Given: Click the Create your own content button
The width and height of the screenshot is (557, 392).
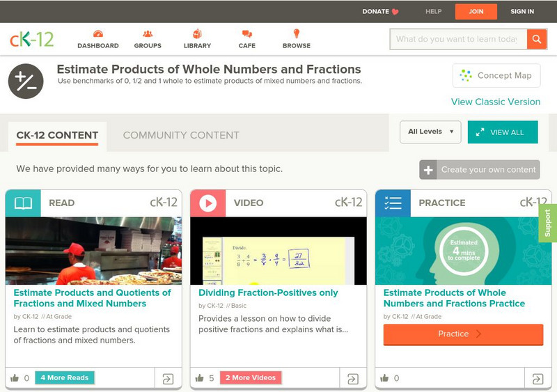Looking at the screenshot, I should (480, 170).
